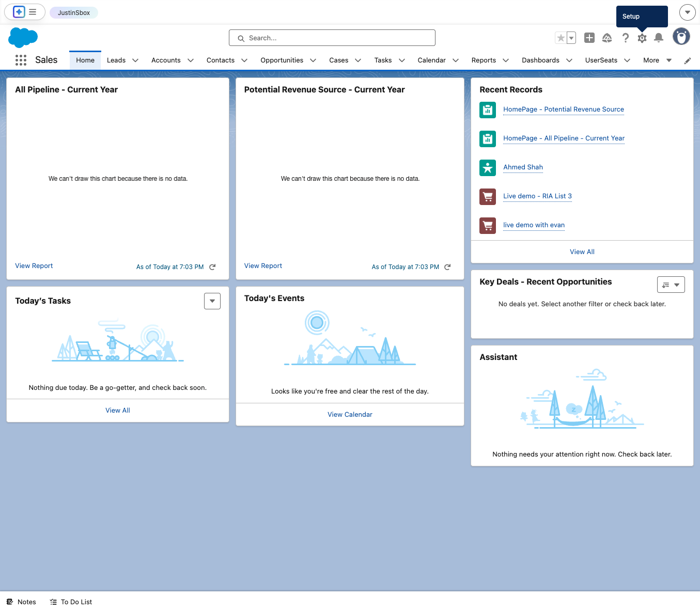The image size is (700, 612).
Task: Expand the Favorites list dropdown arrow
Action: [571, 38]
